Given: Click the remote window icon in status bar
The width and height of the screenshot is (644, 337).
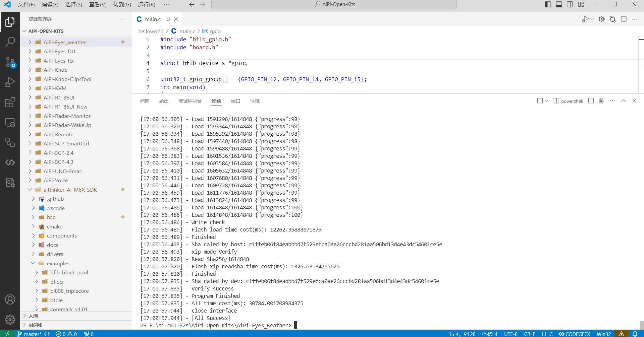Looking at the screenshot, I should pyautogui.click(x=7, y=334).
